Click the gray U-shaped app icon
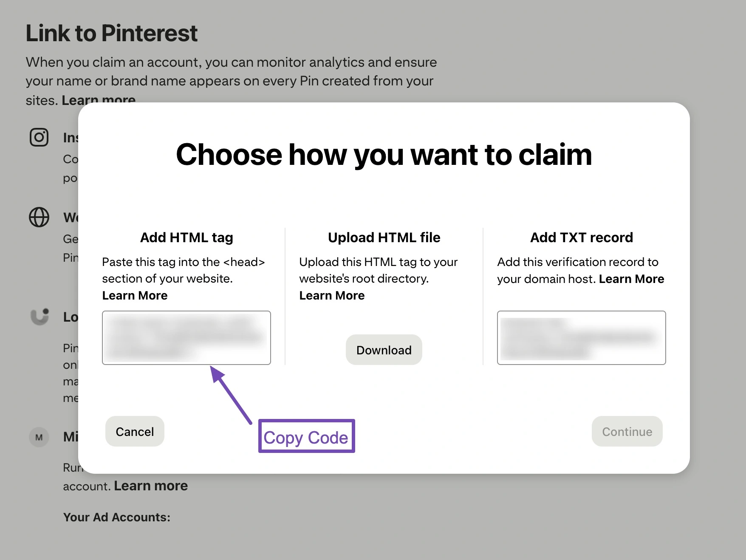The width and height of the screenshot is (746, 560). coord(40,317)
